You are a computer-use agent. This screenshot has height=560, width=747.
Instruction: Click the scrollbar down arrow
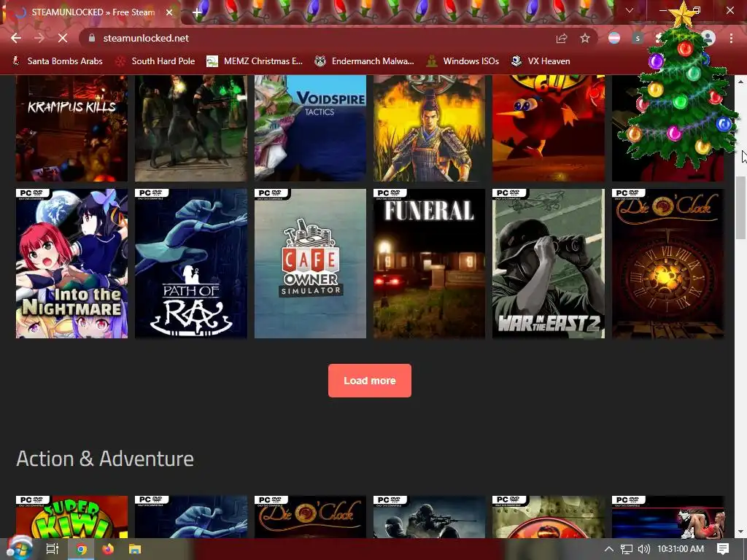coord(741,532)
